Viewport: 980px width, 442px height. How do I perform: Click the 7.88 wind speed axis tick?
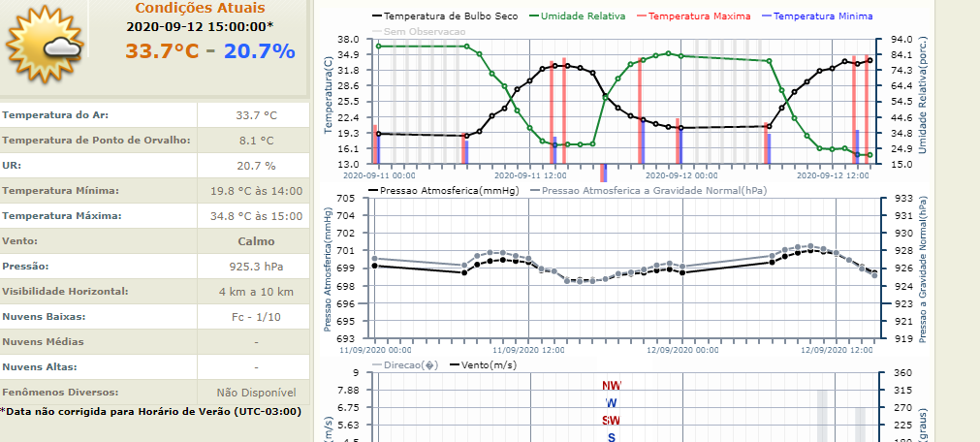(347, 390)
